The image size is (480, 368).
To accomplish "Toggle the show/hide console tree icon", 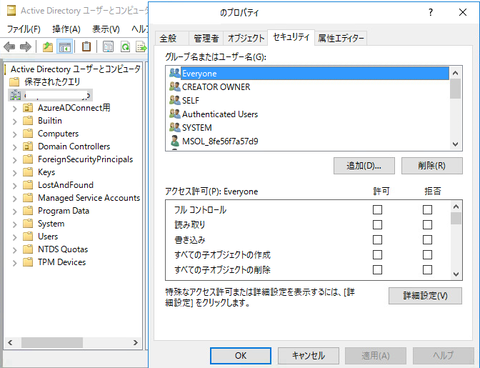I will click(x=65, y=47).
